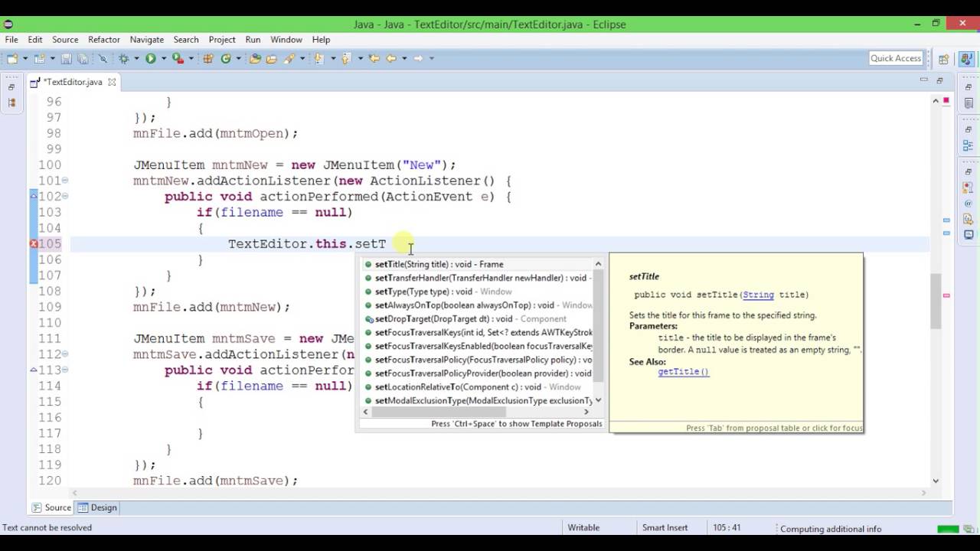This screenshot has width=980, height=551.
Task: Click the error marker on line 105
Action: 34,244
